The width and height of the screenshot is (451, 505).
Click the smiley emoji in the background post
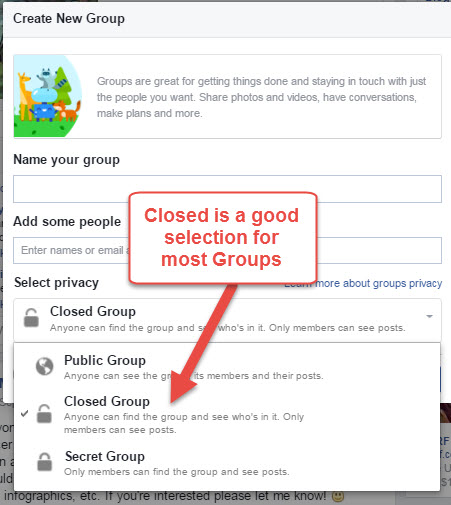pyautogui.click(x=338, y=496)
